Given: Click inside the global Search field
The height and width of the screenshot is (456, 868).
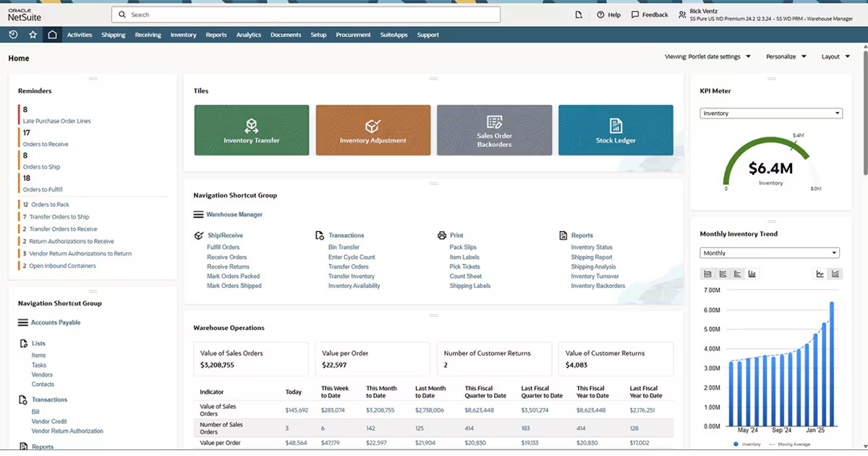Looking at the screenshot, I should click(304, 14).
